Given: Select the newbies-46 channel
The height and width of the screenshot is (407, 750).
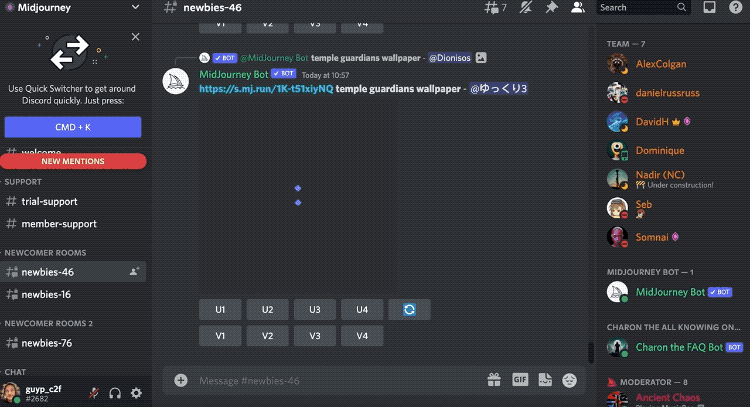Looking at the screenshot, I should pyautogui.click(x=73, y=272).
